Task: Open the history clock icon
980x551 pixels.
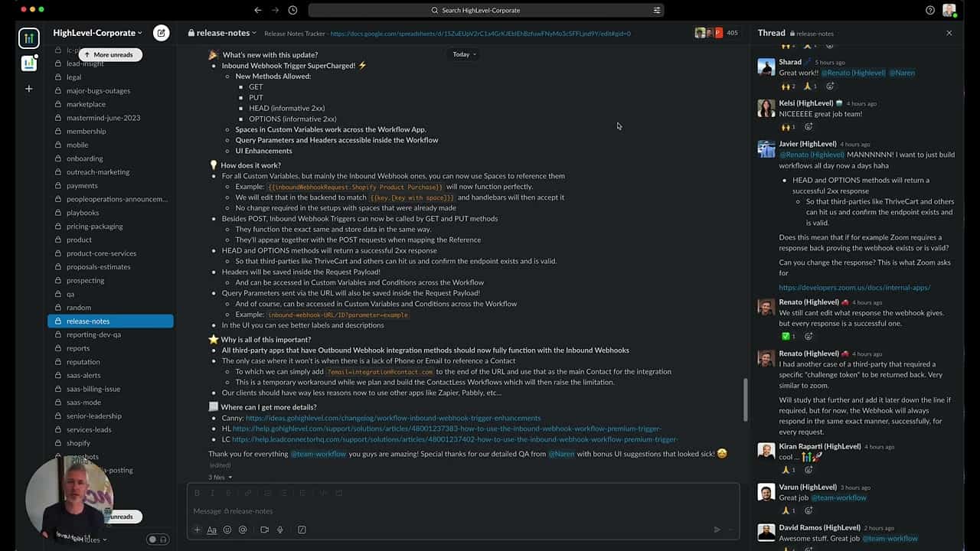Action: coord(292,10)
